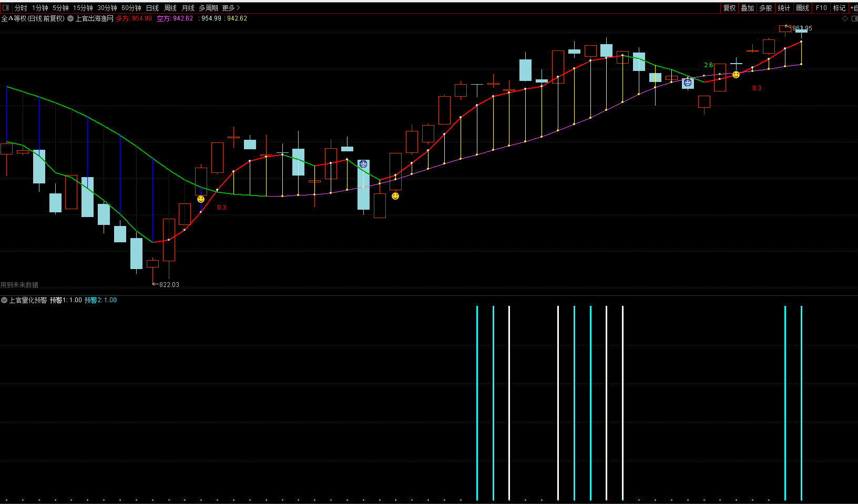
Task: Toggle the left sidebar panel icon
Action: pyautogui.click(x=6, y=8)
